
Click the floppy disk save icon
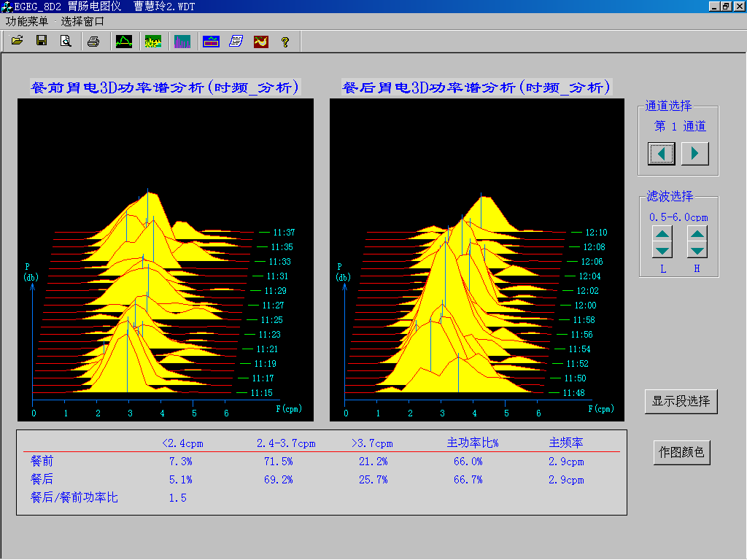[42, 42]
